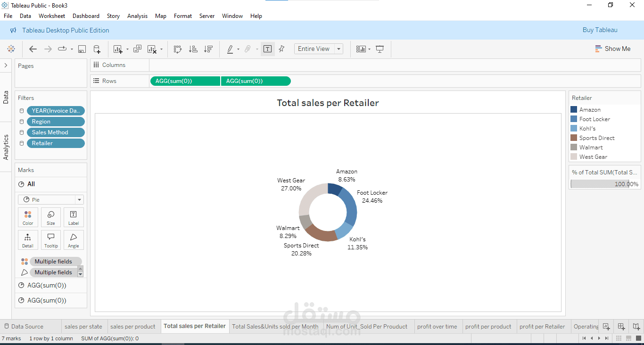Open the Data side pane tab

pos(6,97)
